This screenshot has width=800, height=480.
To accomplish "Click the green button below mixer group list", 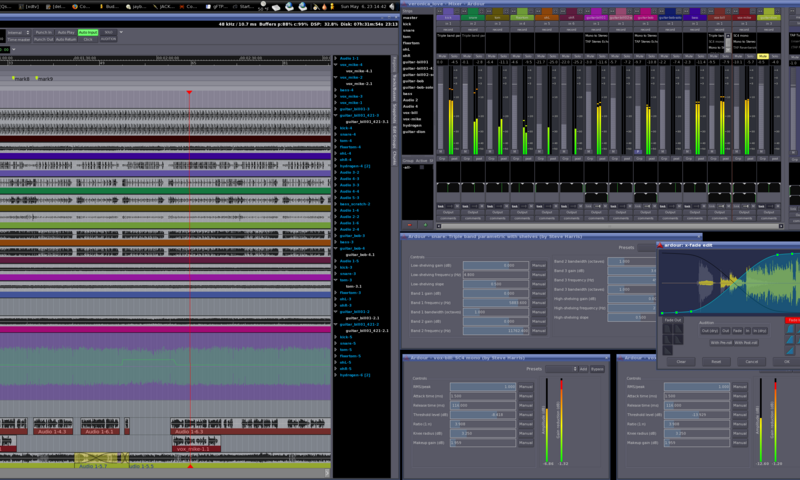I will click(424, 224).
